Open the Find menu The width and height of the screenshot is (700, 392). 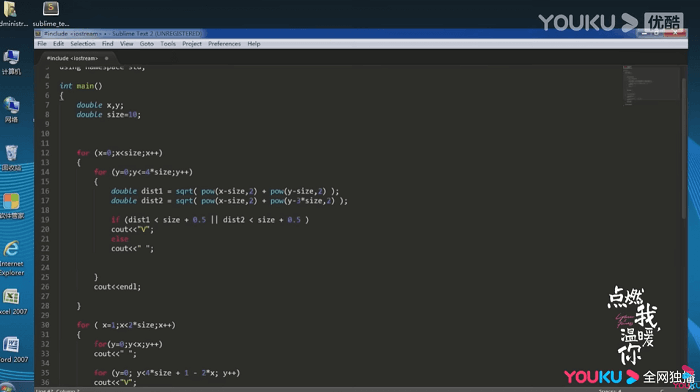108,44
